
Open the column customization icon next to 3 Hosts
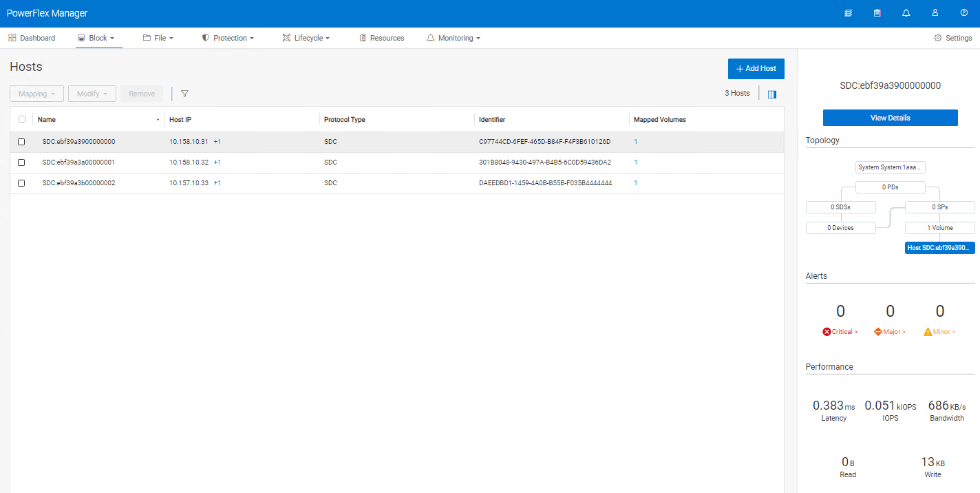click(x=771, y=94)
